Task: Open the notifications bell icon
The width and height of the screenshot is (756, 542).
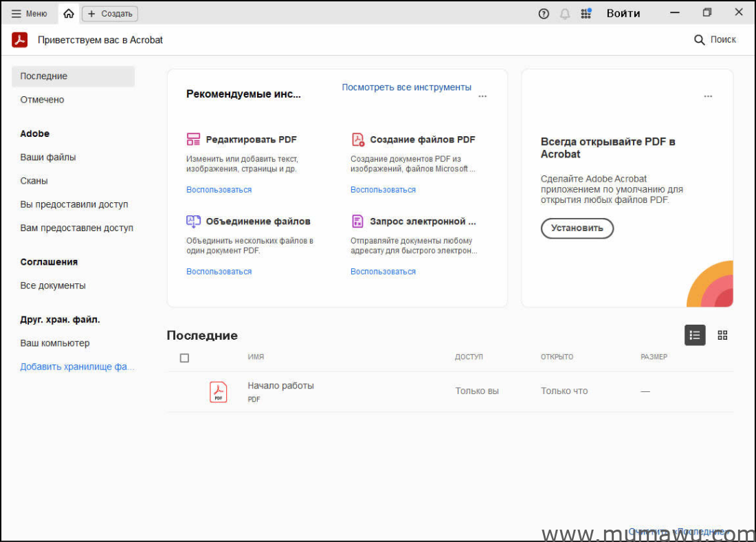Action: [x=565, y=14]
